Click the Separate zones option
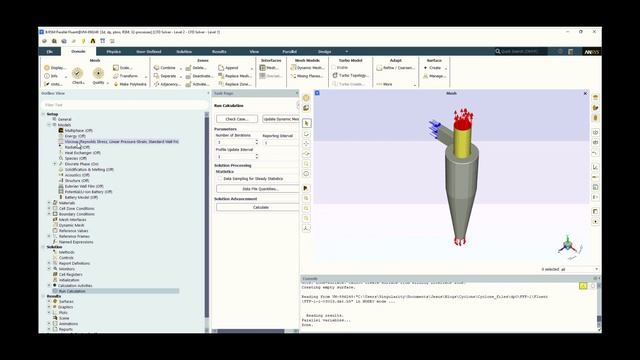This screenshot has width=640, height=360. pos(165,76)
